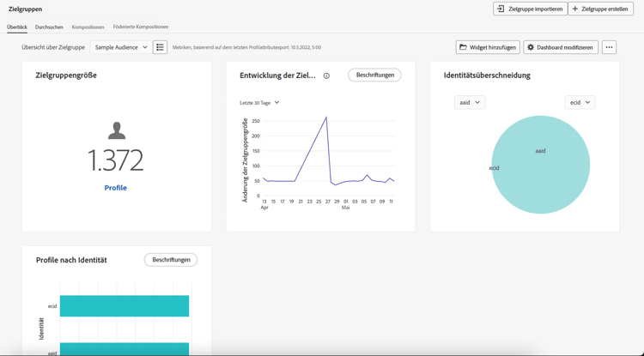Image resolution: width=644 pixels, height=356 pixels.
Task: Click the import icon in Zielgruppe importieren
Action: 501,9
